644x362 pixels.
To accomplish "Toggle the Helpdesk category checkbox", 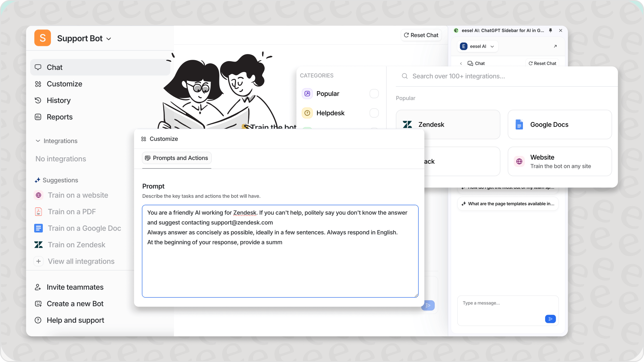I will coord(374,113).
